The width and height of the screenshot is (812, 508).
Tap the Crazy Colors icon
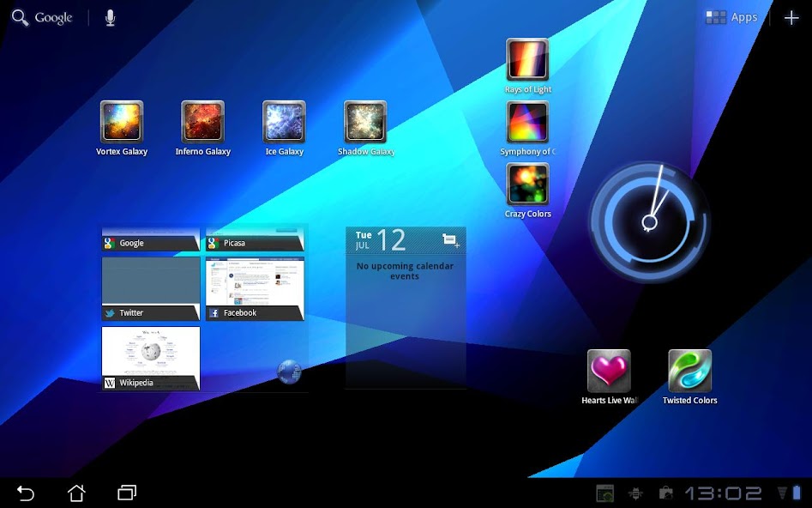(527, 184)
